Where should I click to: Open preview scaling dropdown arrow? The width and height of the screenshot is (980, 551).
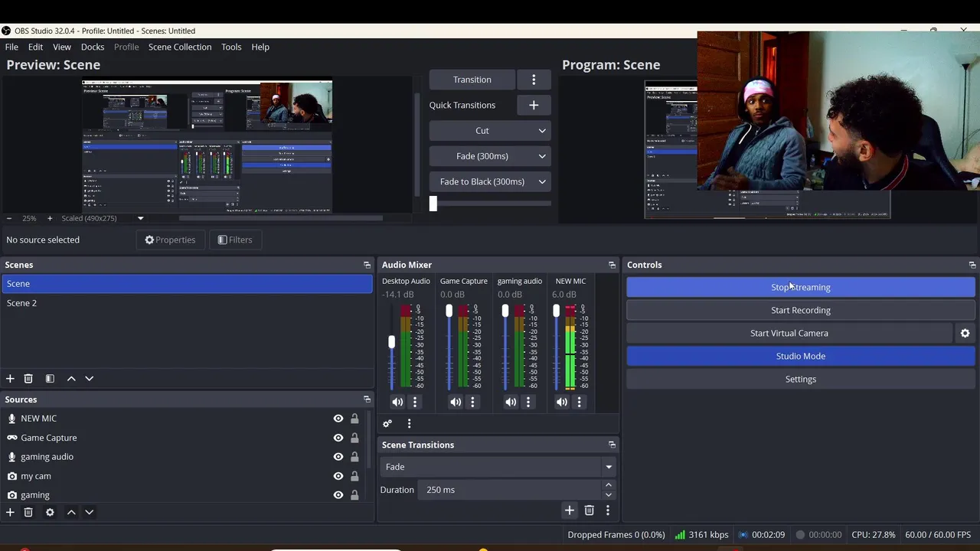[x=140, y=218]
